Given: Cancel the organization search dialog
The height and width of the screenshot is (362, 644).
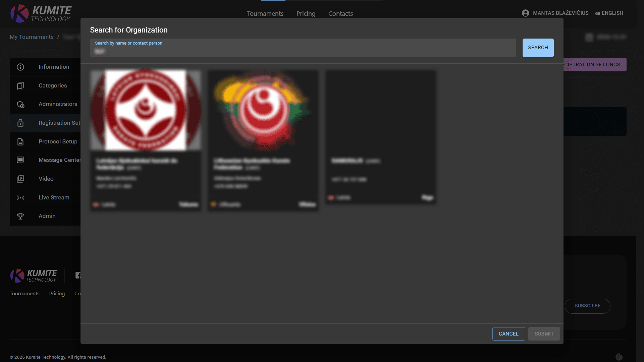Looking at the screenshot, I should [508, 334].
